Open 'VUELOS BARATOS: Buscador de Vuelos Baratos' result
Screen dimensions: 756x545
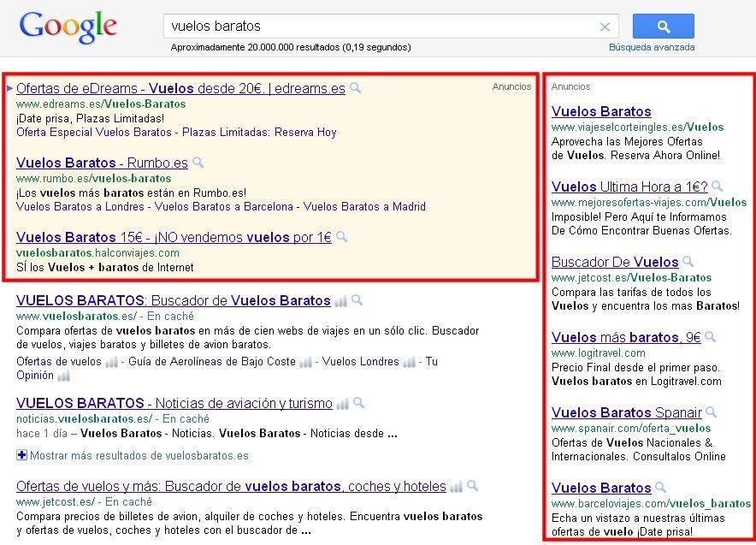pyautogui.click(x=174, y=301)
